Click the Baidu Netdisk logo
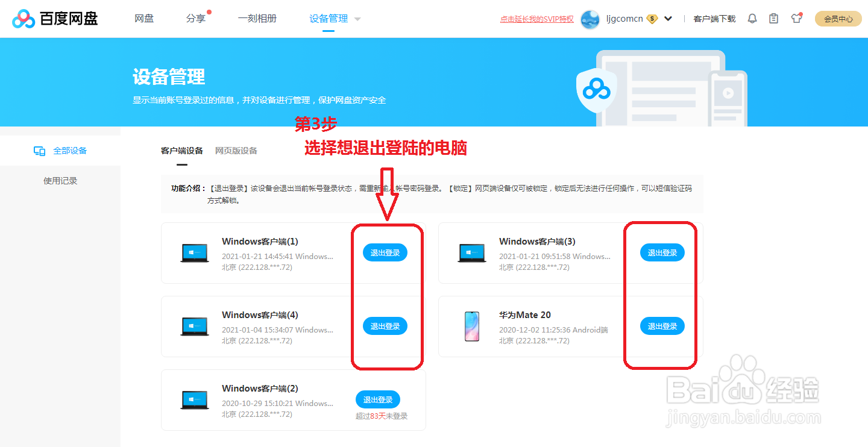868x447 pixels. (x=55, y=19)
